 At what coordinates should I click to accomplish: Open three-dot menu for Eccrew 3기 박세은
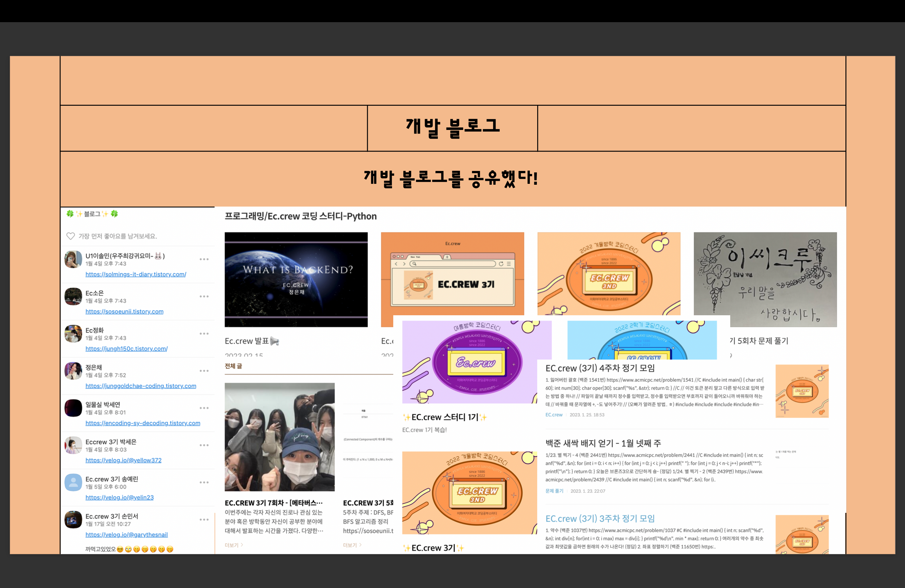[204, 445]
